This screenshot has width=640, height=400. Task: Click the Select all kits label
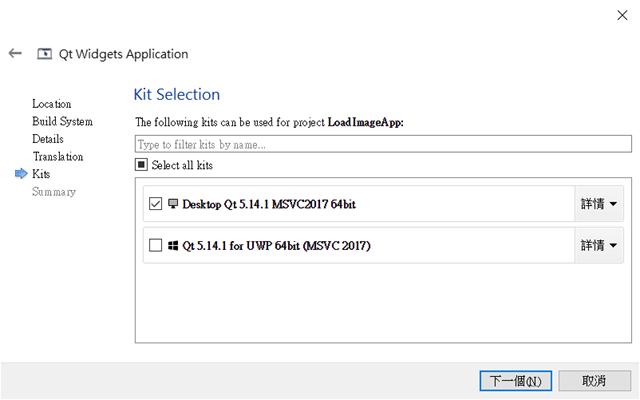[x=182, y=165]
